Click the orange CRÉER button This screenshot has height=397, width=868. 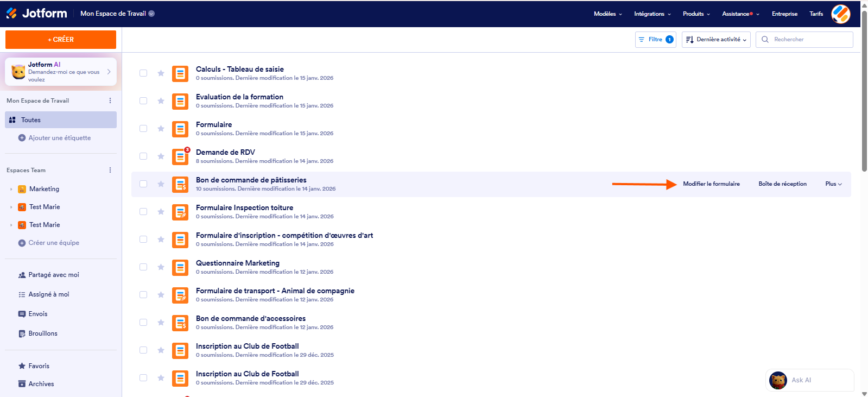tap(61, 40)
